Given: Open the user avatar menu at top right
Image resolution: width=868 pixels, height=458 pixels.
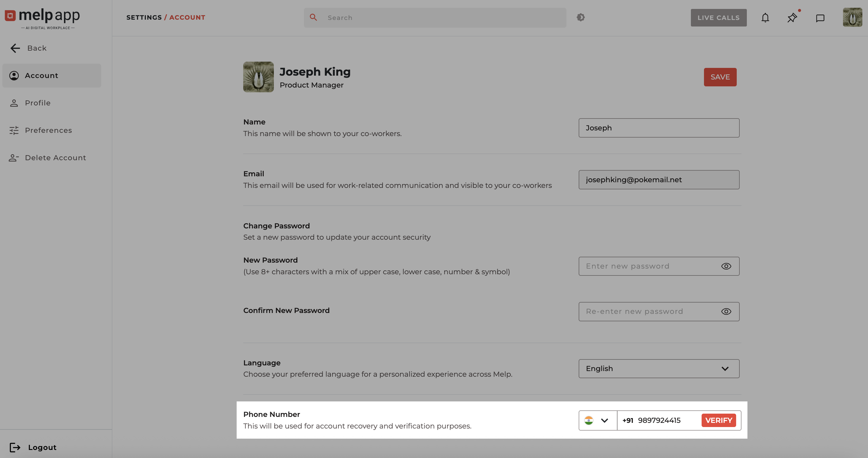Looking at the screenshot, I should pyautogui.click(x=852, y=18).
